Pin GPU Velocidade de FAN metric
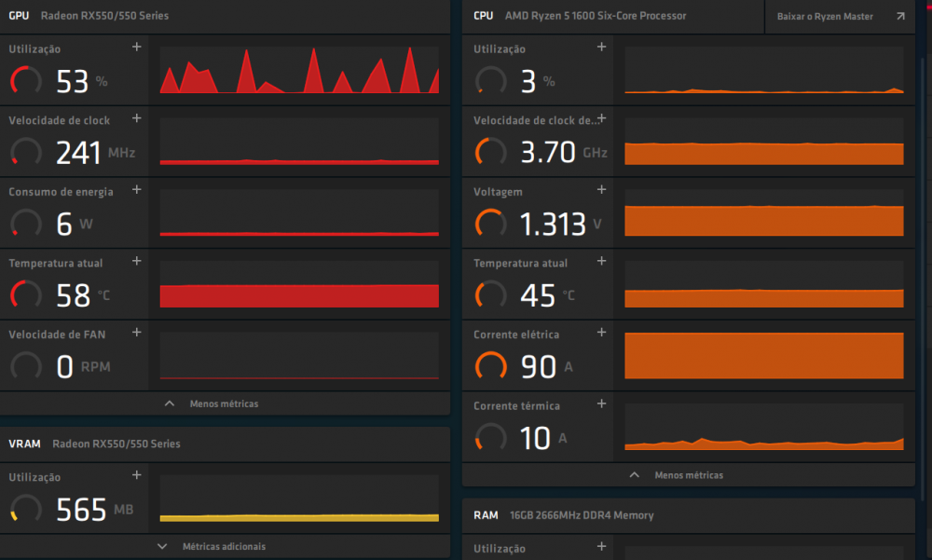The height and width of the screenshot is (560, 932). [137, 333]
